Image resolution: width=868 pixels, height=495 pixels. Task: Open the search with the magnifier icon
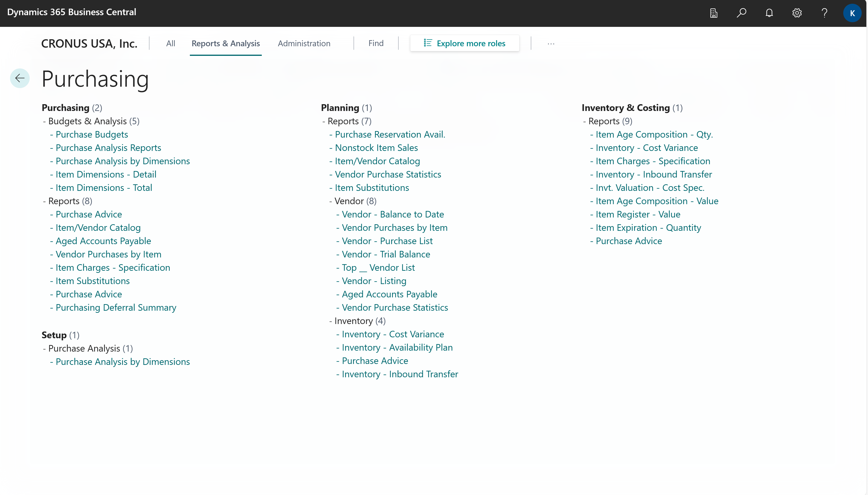tap(741, 13)
